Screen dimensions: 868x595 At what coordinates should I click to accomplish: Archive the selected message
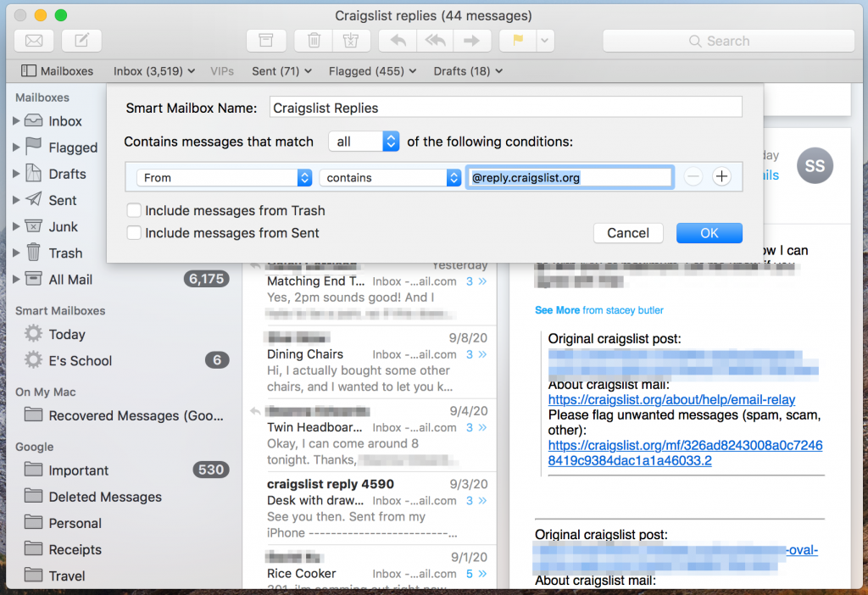point(266,41)
